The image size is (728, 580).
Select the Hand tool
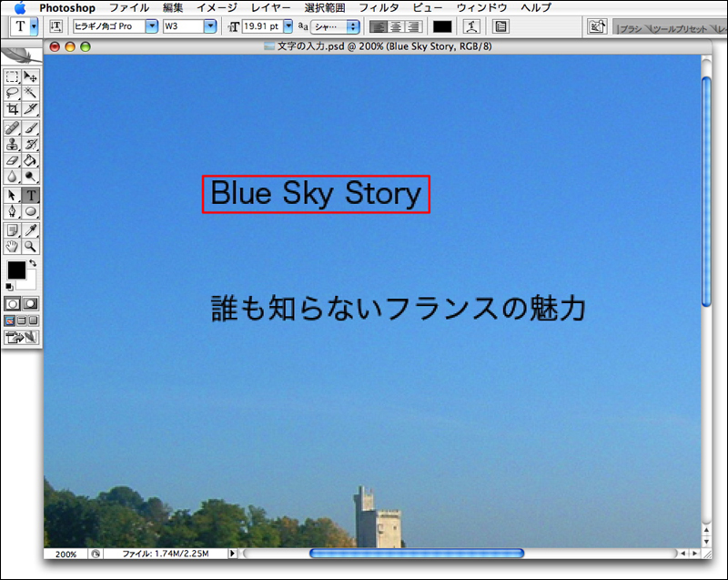pos(13,246)
